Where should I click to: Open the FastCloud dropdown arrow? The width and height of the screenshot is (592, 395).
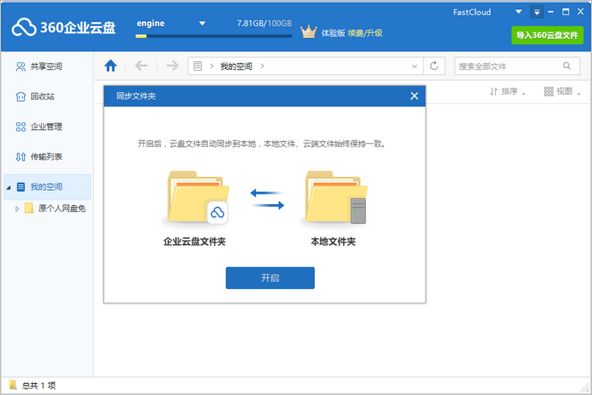(x=519, y=12)
